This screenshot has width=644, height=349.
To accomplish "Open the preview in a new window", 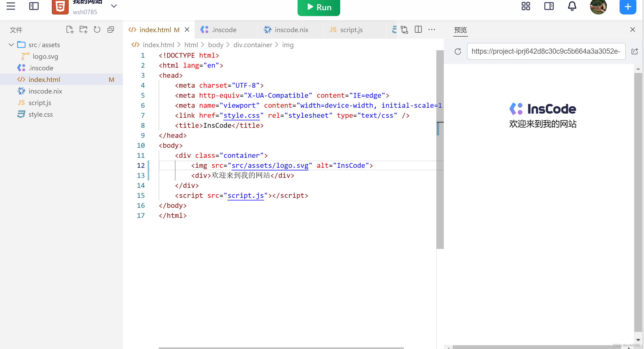I will [635, 51].
